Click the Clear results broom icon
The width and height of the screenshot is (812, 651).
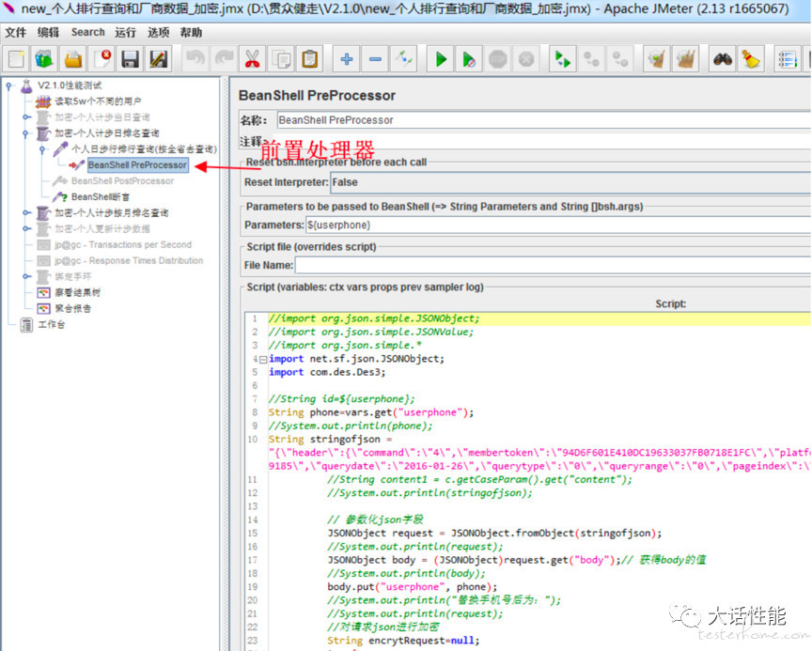point(657,59)
